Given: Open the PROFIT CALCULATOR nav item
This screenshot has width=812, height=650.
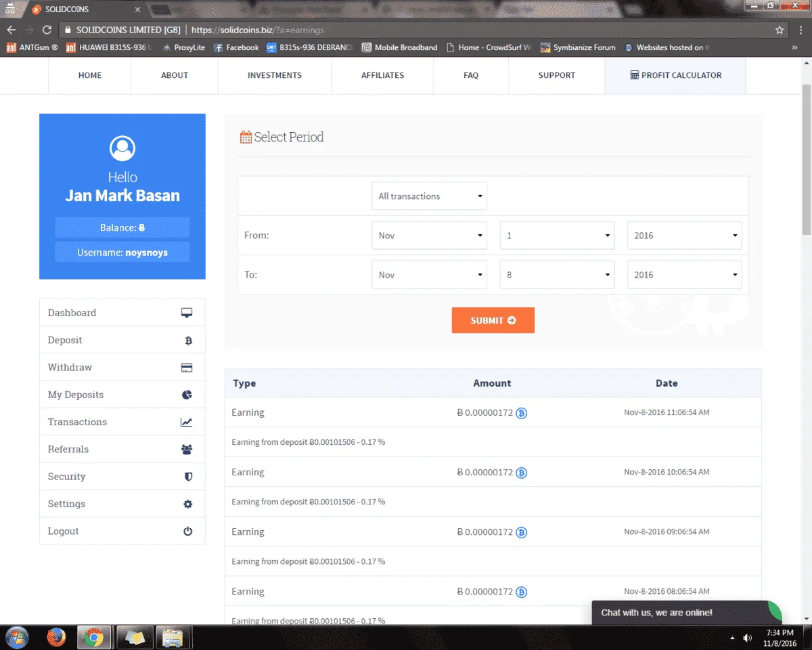Looking at the screenshot, I should click(x=675, y=75).
